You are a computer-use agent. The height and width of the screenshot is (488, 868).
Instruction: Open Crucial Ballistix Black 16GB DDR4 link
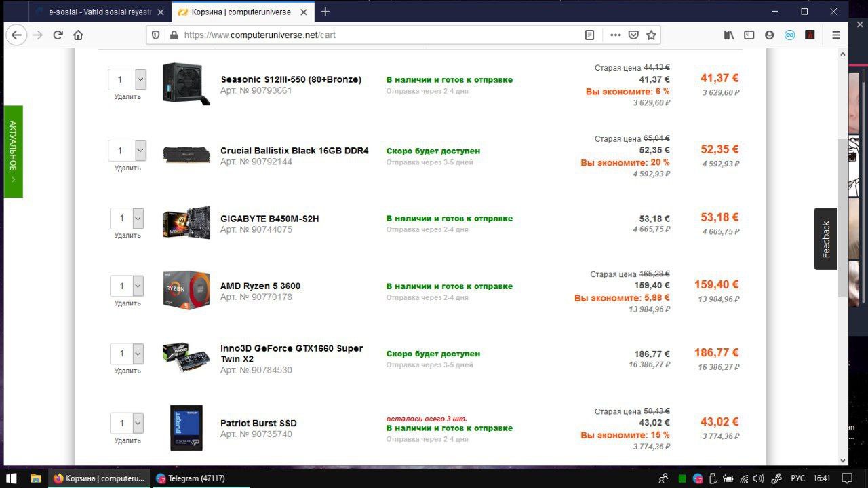tap(294, 151)
